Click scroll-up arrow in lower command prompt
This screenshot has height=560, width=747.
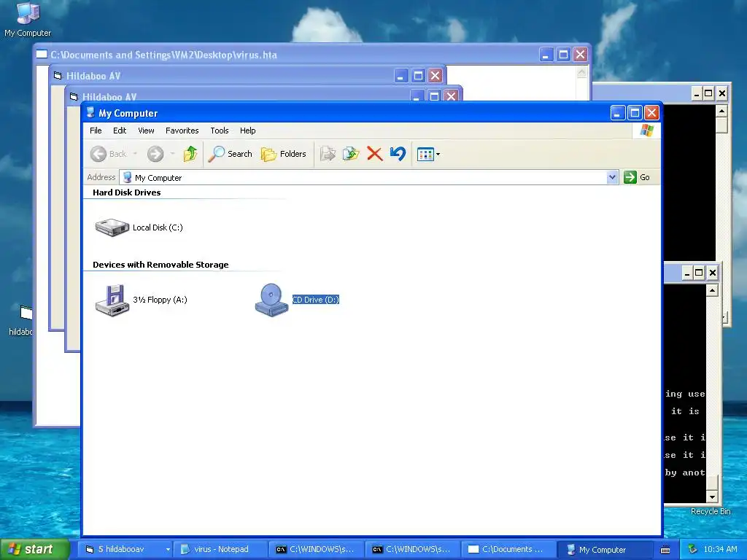(x=712, y=290)
